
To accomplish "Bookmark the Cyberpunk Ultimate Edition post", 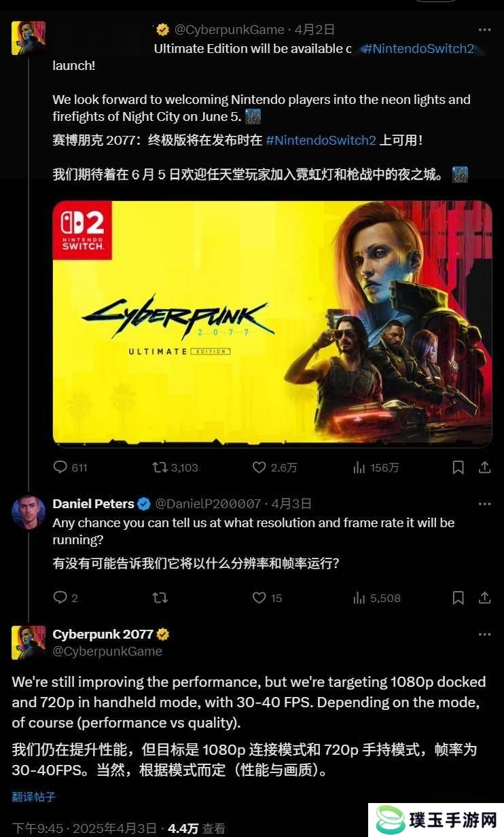I will (x=458, y=467).
